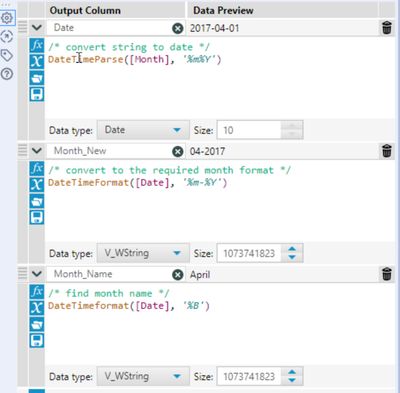Increase the Size value for Month_New
This screenshot has width=400, height=393.
(x=292, y=249)
